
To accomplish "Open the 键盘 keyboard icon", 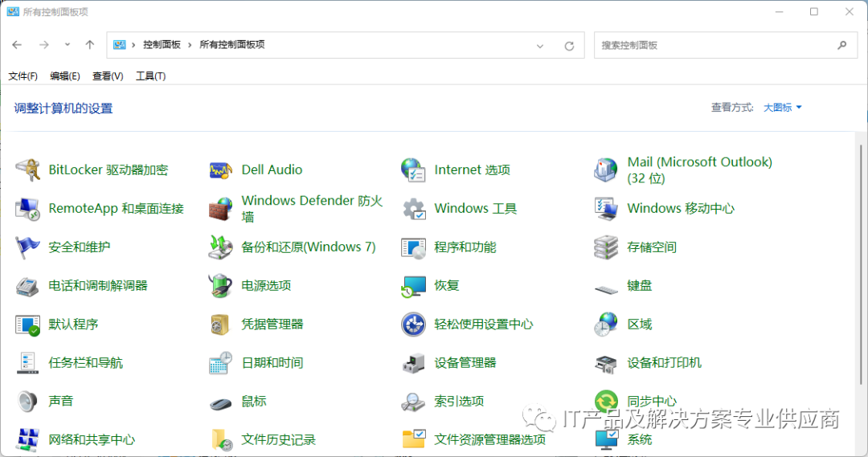I will tap(606, 288).
